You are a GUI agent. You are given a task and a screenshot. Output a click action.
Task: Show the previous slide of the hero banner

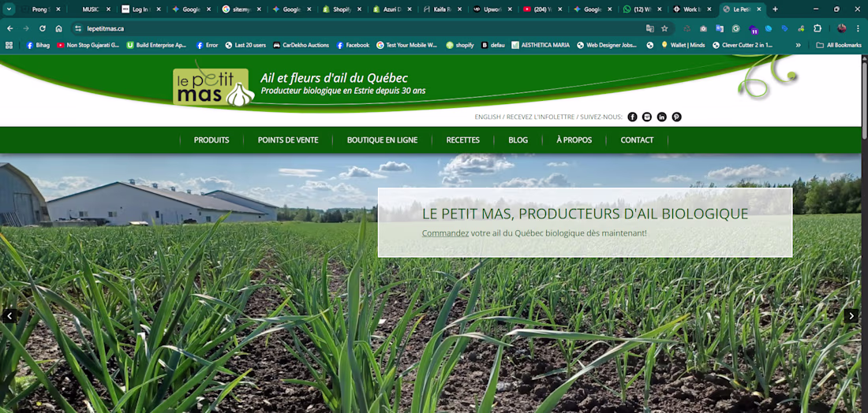click(x=9, y=316)
